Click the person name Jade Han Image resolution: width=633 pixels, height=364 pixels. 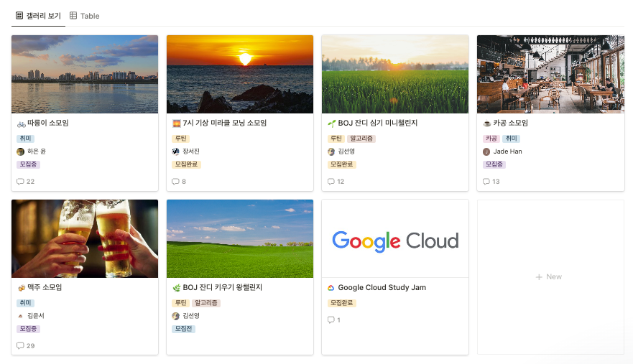[507, 151]
